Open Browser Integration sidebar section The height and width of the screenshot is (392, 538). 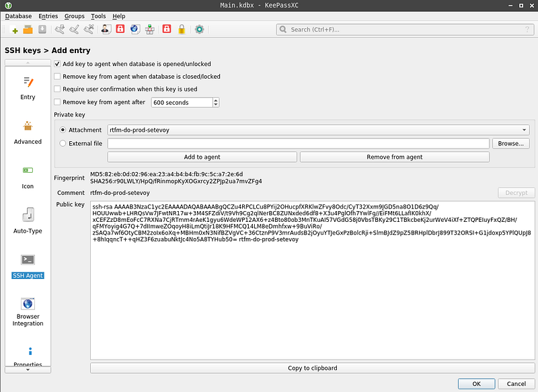(x=28, y=311)
